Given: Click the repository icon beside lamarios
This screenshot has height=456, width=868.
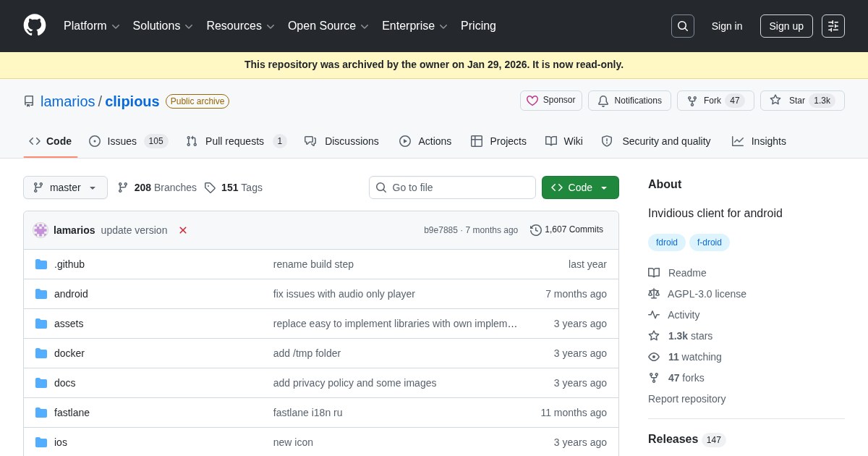Looking at the screenshot, I should tap(29, 101).
